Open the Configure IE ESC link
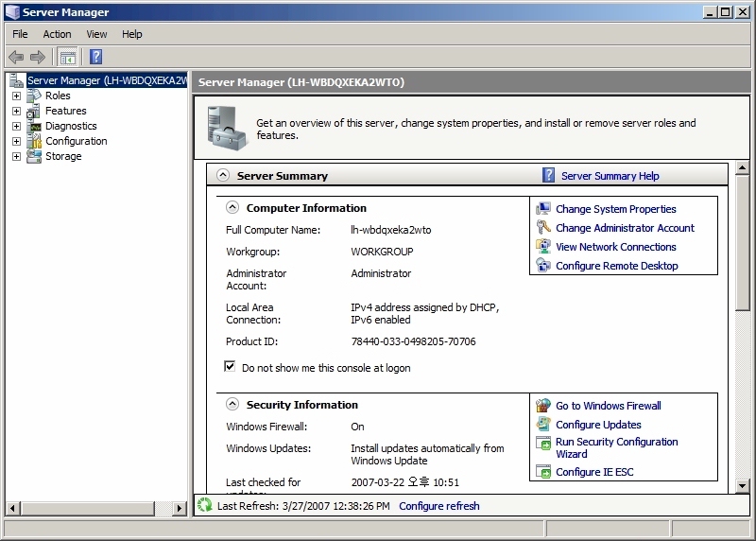This screenshot has width=756, height=541. pyautogui.click(x=594, y=472)
